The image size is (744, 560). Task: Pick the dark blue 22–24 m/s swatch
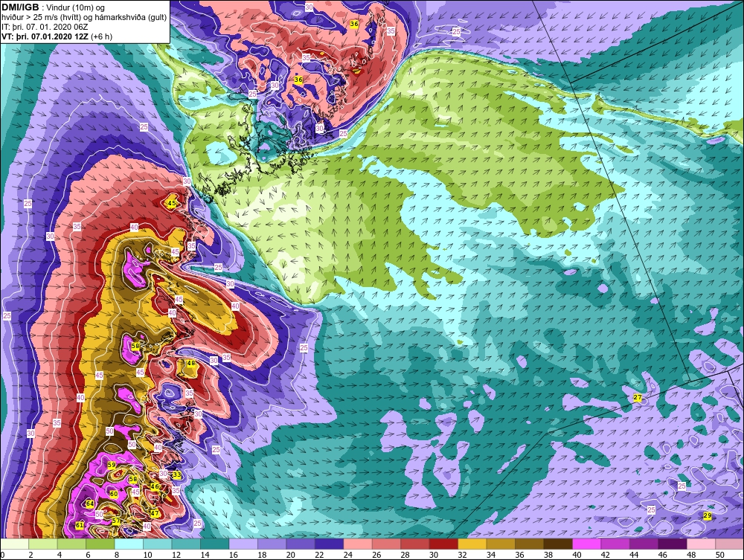click(329, 544)
